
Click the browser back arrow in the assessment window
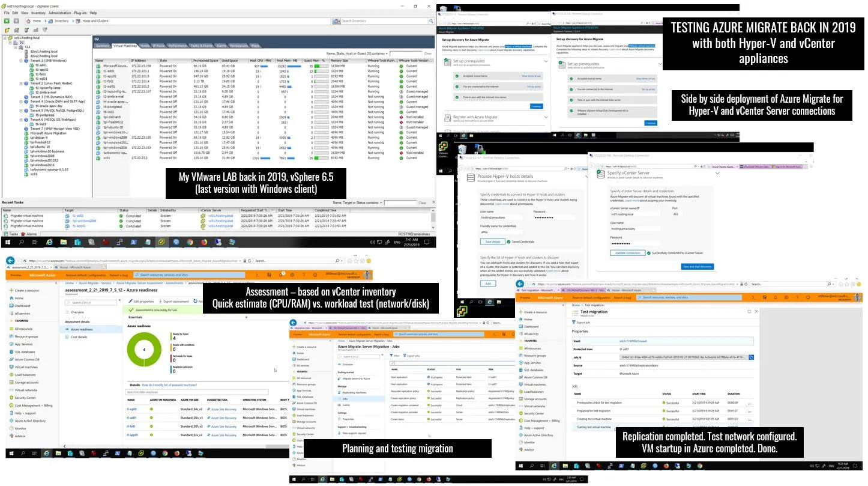coord(11,261)
